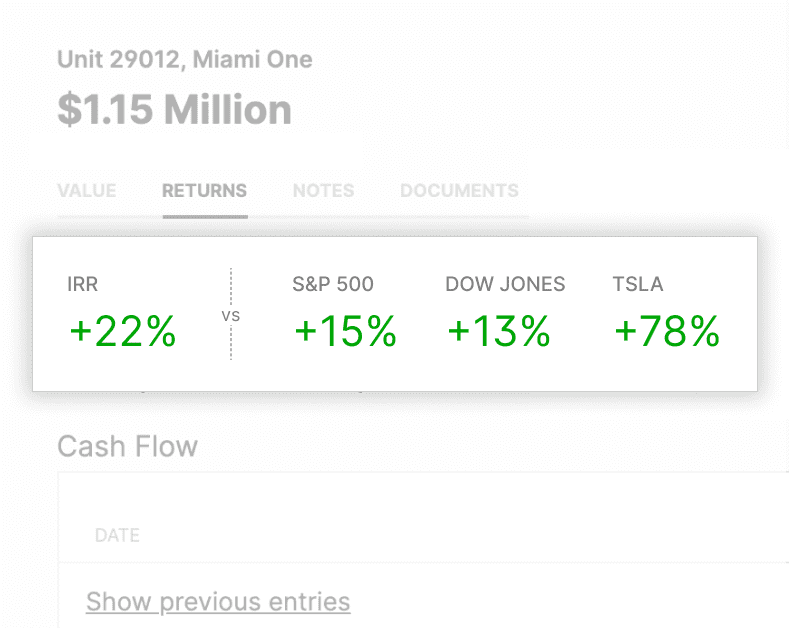Open the NOTES tab
The height and width of the screenshot is (628, 789).
tap(323, 190)
